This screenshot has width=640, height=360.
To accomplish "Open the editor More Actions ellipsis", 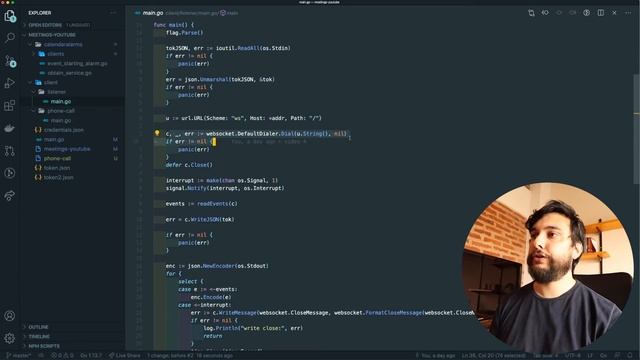I will point(628,13).
